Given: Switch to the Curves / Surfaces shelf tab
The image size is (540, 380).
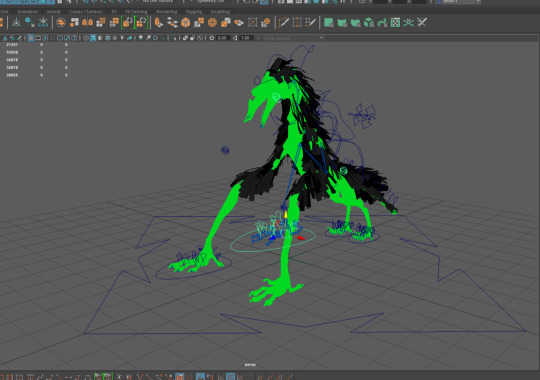Looking at the screenshot, I should [x=86, y=12].
